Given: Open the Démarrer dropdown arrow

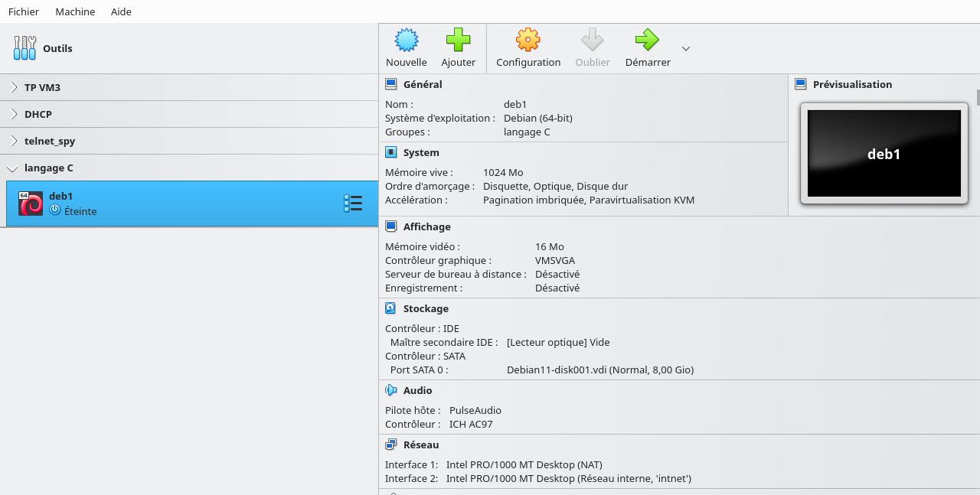Looking at the screenshot, I should (x=686, y=48).
